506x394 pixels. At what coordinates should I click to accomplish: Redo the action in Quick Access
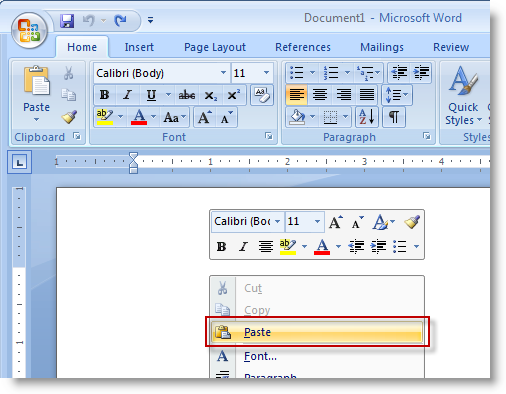[x=120, y=21]
